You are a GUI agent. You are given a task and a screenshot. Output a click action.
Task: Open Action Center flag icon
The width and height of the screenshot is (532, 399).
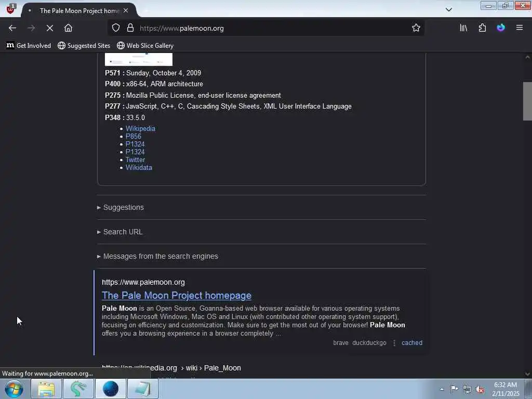point(454,389)
